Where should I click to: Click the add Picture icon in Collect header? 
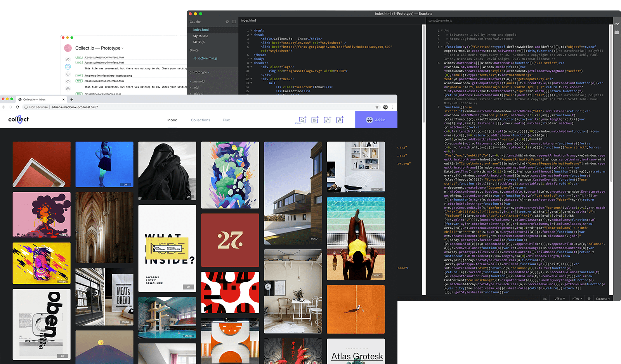(302, 120)
